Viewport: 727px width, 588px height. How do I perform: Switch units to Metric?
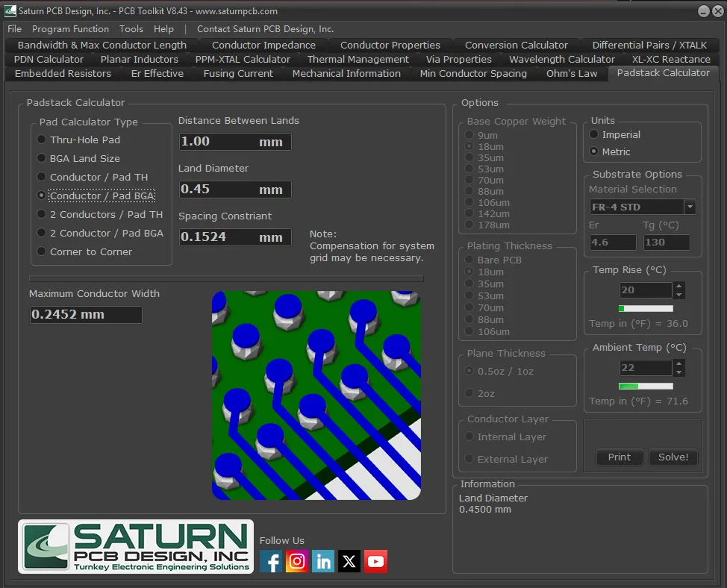[x=610, y=152]
